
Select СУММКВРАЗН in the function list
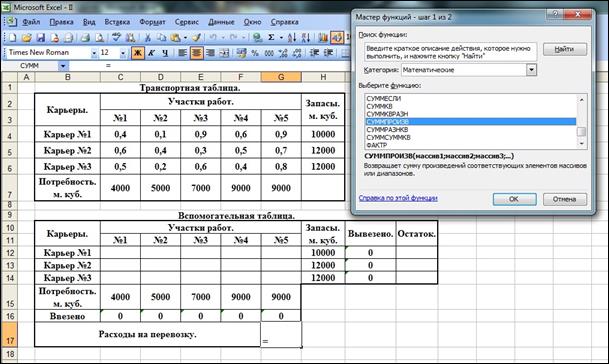[x=471, y=114]
